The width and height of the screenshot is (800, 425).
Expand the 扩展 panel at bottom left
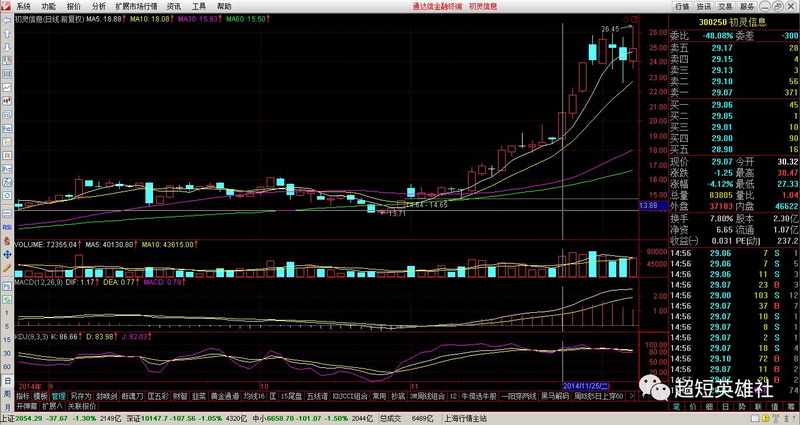click(x=50, y=406)
